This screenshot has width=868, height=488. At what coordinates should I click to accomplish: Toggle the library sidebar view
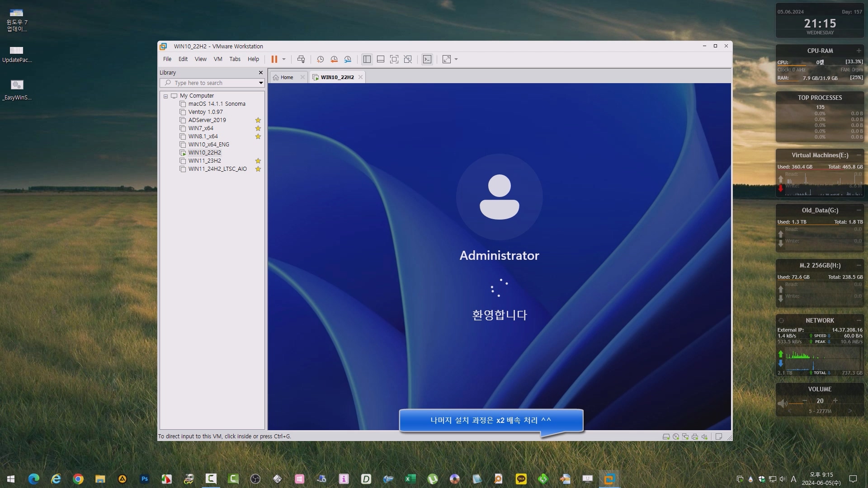367,59
